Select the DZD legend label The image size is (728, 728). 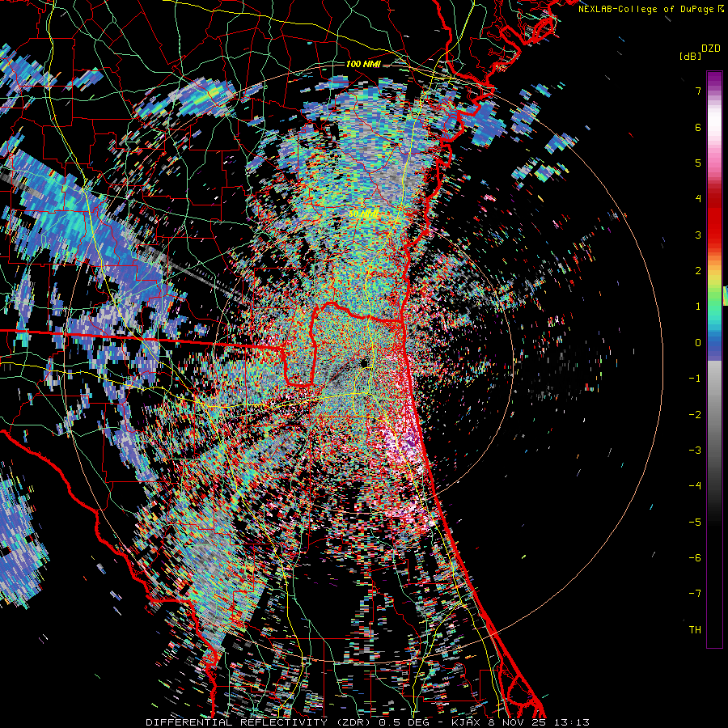[711, 49]
